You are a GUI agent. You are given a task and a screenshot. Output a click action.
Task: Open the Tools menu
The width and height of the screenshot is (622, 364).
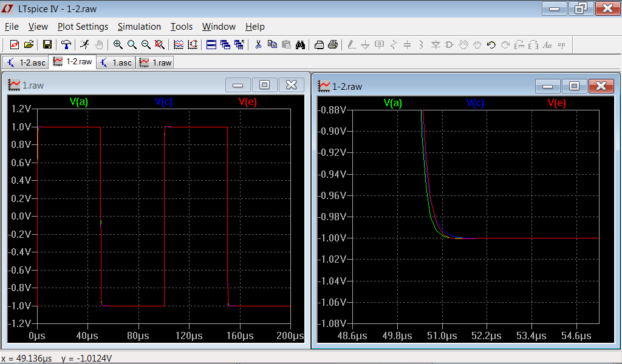(181, 27)
